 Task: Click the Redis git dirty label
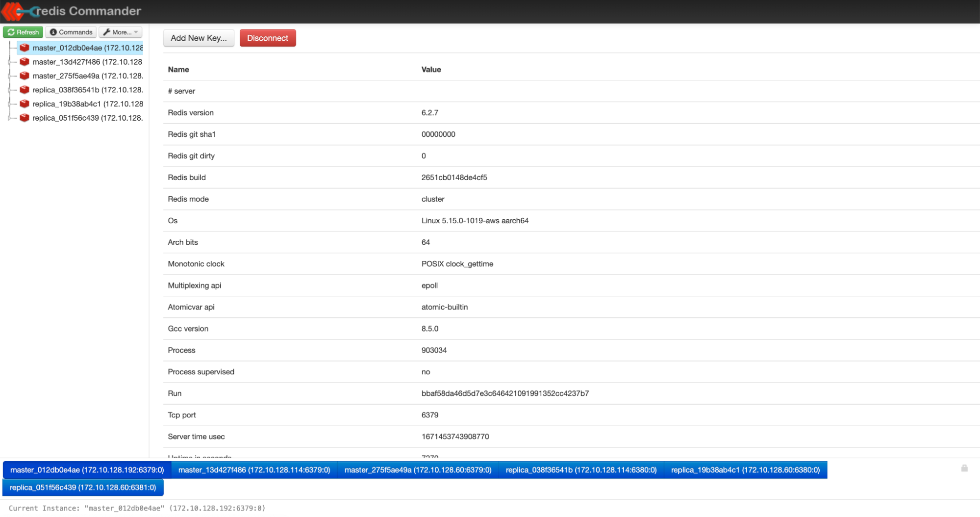click(191, 156)
